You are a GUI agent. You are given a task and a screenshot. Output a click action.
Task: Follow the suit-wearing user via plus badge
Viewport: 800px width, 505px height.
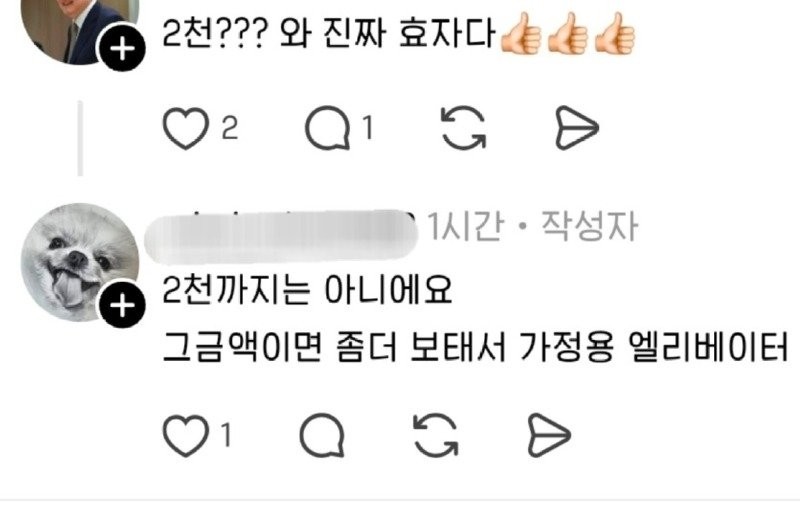coord(122,49)
